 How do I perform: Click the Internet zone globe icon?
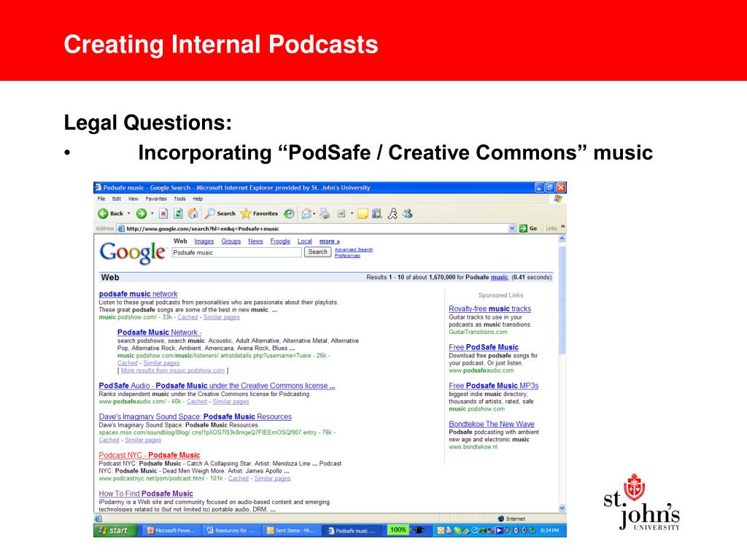500,518
